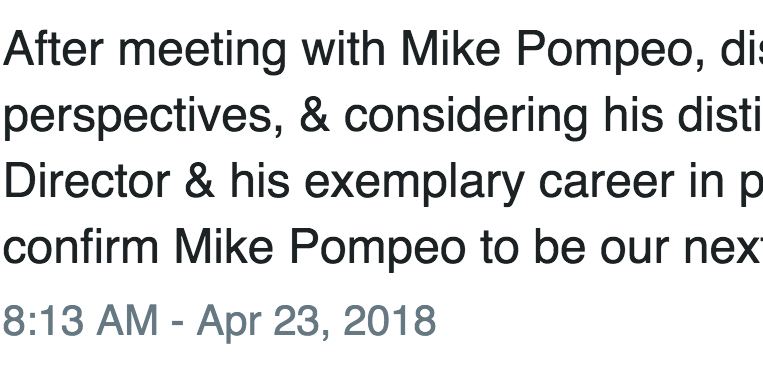Click the word "Director" in third line
763x370 pixels.
(87, 180)
